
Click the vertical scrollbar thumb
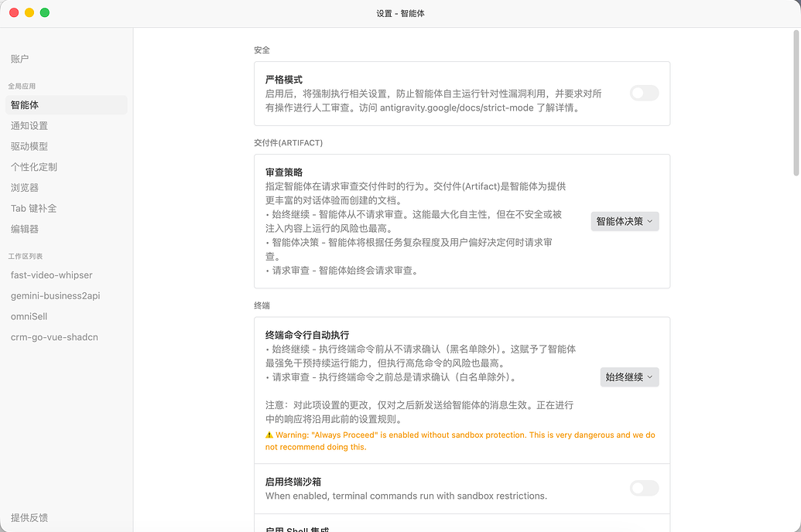(x=796, y=103)
